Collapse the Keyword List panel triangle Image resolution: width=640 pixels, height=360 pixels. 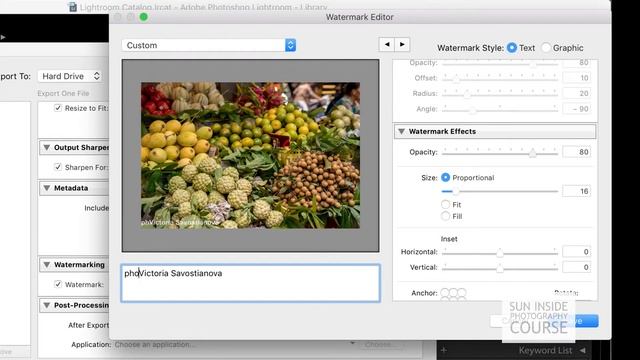pos(583,350)
